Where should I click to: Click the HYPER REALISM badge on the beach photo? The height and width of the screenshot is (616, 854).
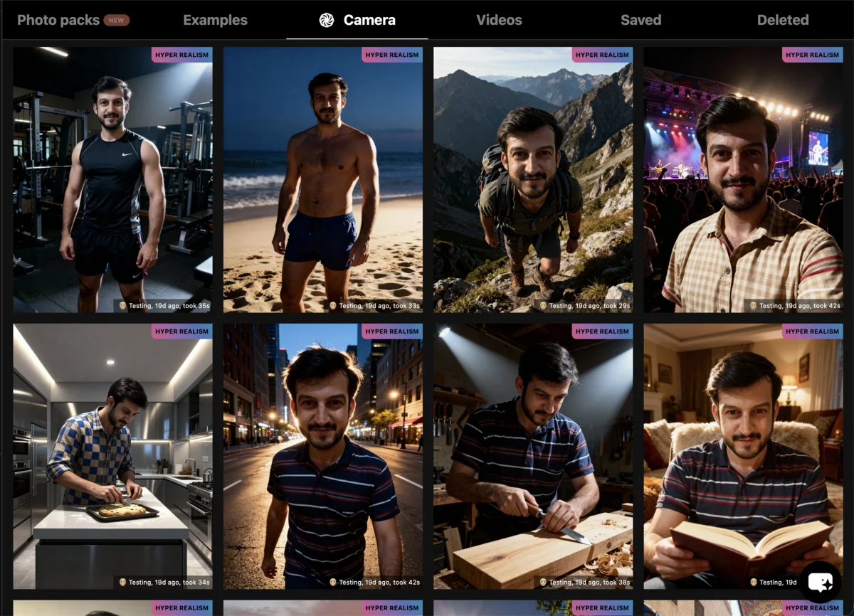392,54
